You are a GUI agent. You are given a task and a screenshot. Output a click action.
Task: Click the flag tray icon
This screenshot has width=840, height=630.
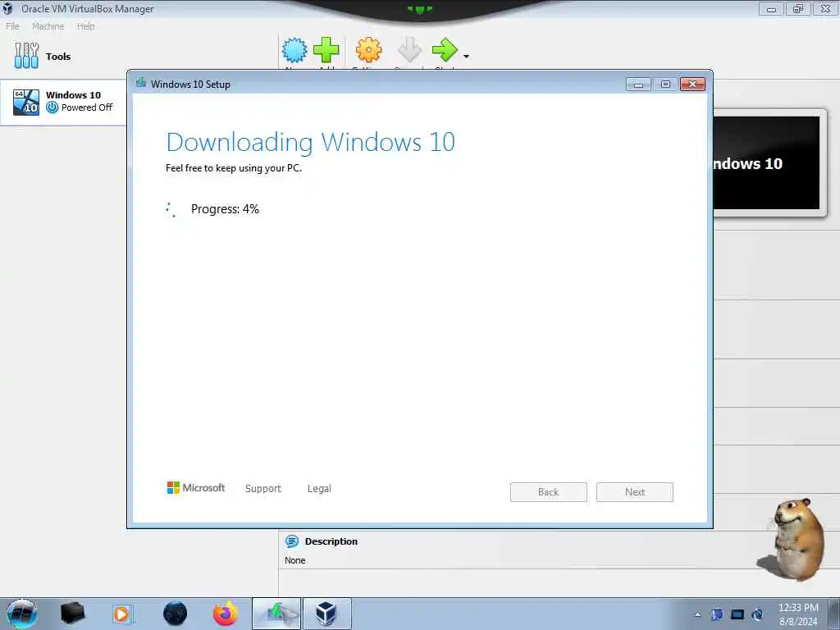pyautogui.click(x=717, y=614)
